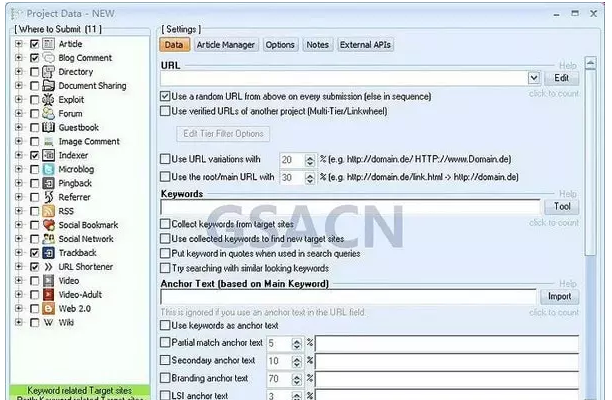Screen dimensions: 612x400
Task: Click the Social Network icon
Action: pyautogui.click(x=48, y=239)
